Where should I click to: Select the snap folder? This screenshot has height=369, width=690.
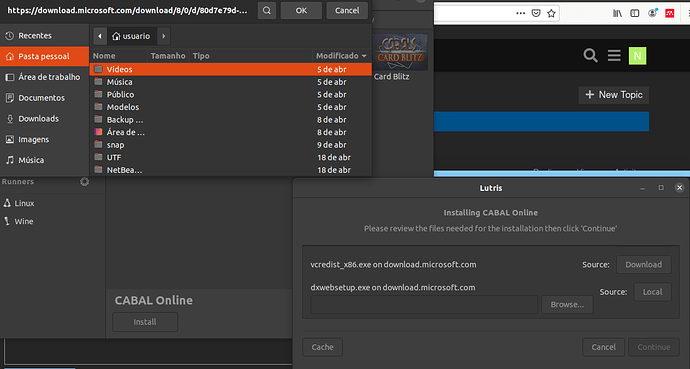231,145
